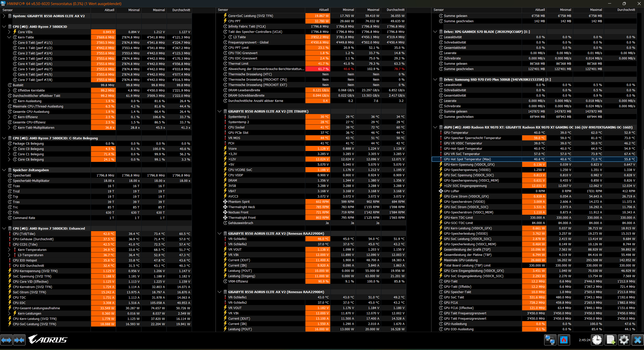Reset min/max values with the clock icon
The width and height of the screenshot is (644, 350).
tap(597, 340)
